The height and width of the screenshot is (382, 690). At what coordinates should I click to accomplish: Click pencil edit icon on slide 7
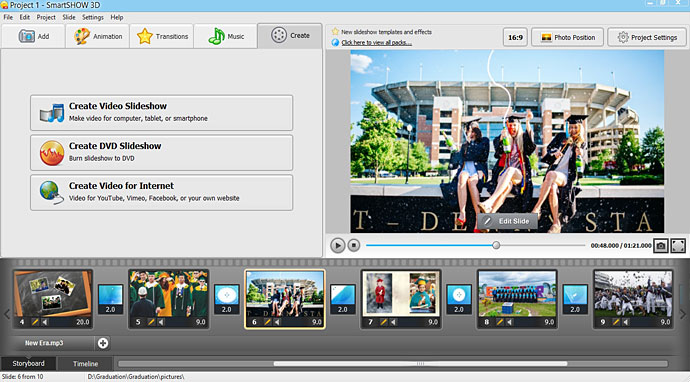point(384,322)
